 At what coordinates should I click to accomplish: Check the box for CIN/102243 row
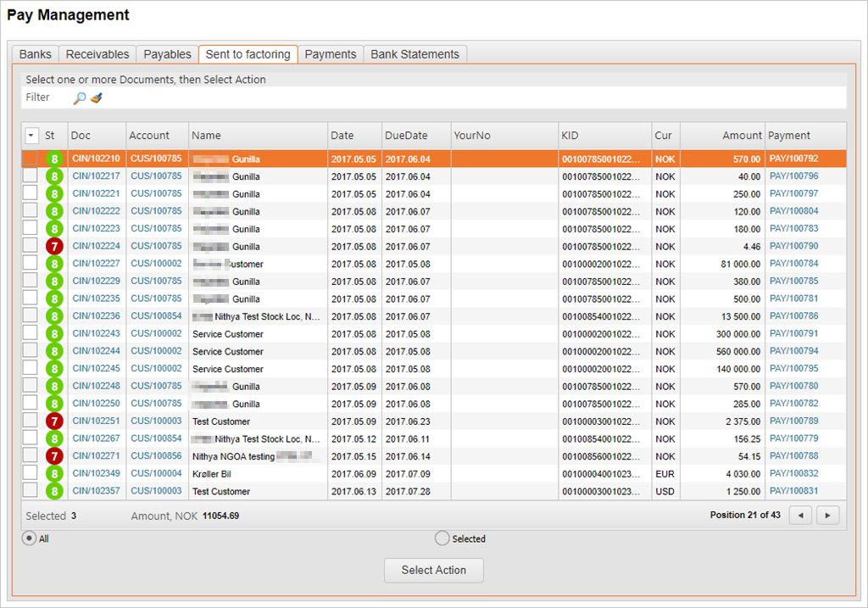coord(30,334)
